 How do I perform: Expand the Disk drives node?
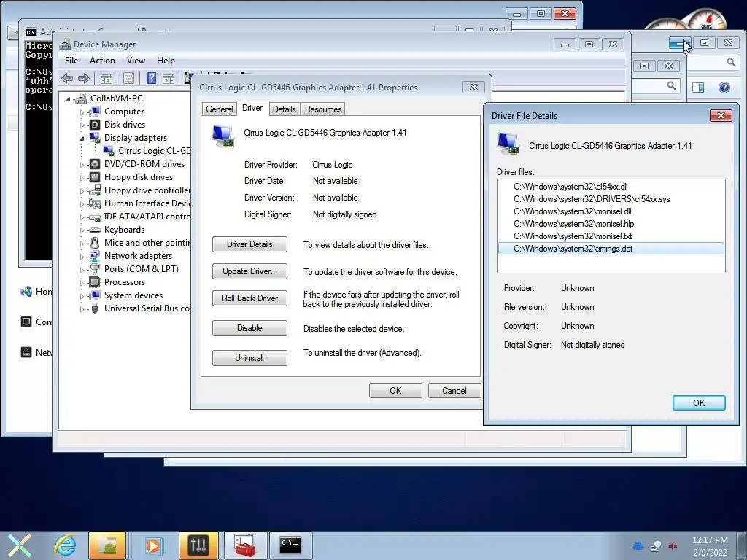(82, 125)
